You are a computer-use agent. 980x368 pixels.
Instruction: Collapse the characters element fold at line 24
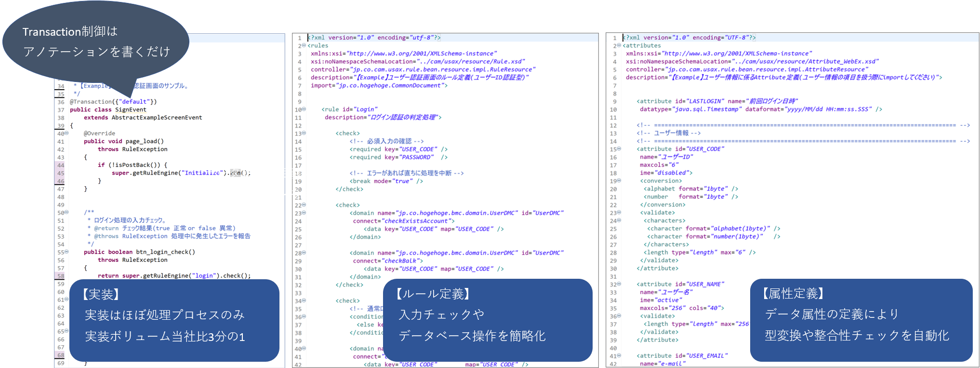click(619, 220)
